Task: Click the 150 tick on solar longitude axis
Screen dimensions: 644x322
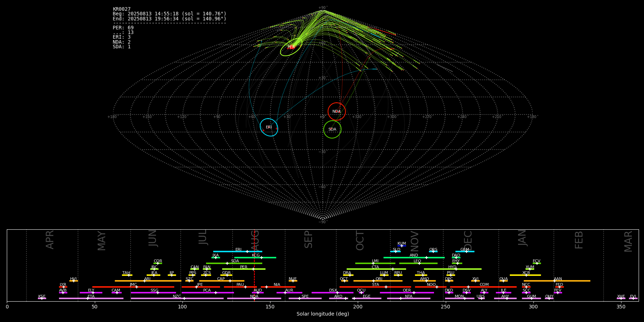Action: click(270, 307)
